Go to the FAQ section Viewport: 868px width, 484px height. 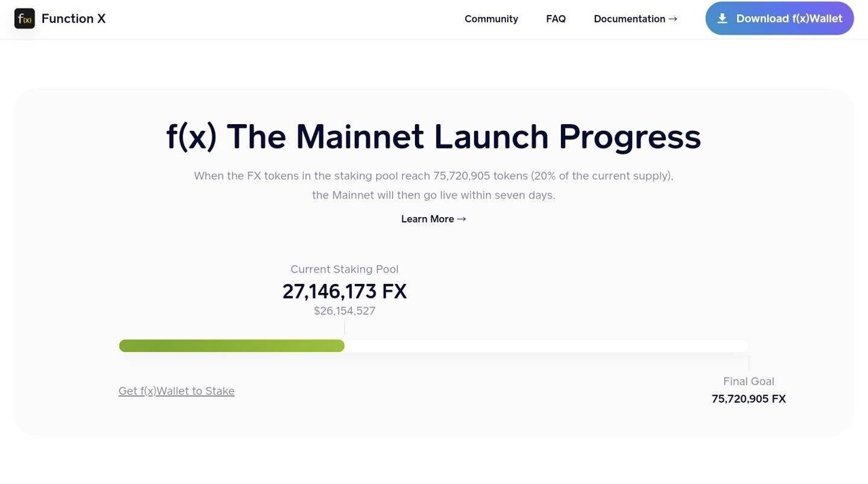(x=555, y=19)
